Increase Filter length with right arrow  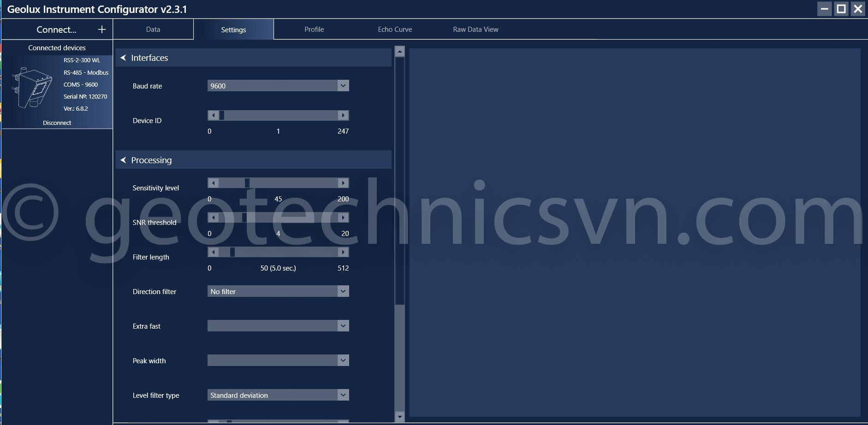point(343,252)
